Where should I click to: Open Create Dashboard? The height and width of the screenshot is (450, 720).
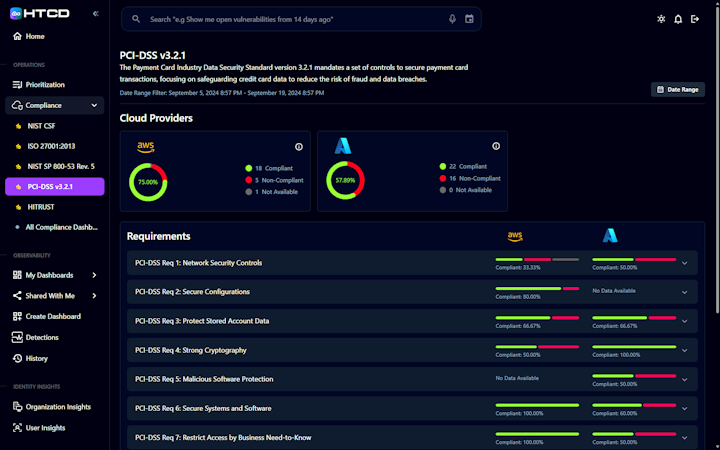point(46,316)
